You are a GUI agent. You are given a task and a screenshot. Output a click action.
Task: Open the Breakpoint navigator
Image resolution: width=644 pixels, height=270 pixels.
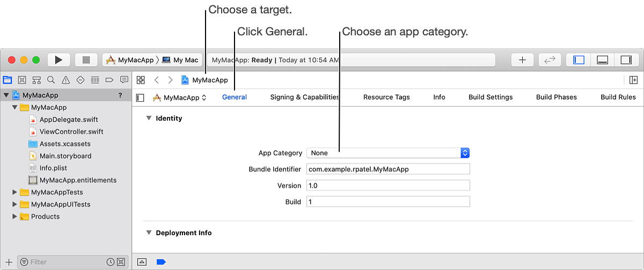point(109,80)
